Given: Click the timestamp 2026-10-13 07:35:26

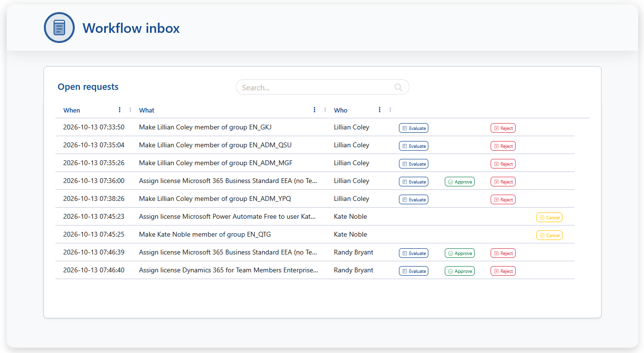Looking at the screenshot, I should tap(94, 163).
